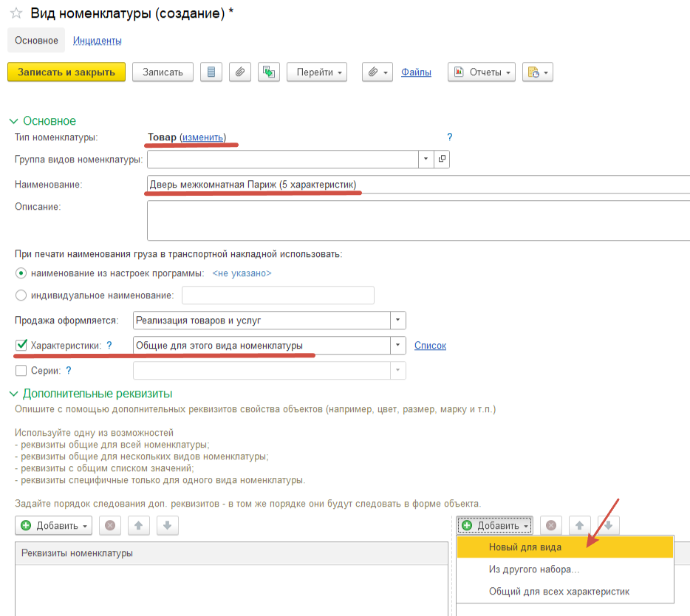This screenshot has width=690, height=616.
Task: Open right Добавить dropdown button
Action: click(495, 525)
